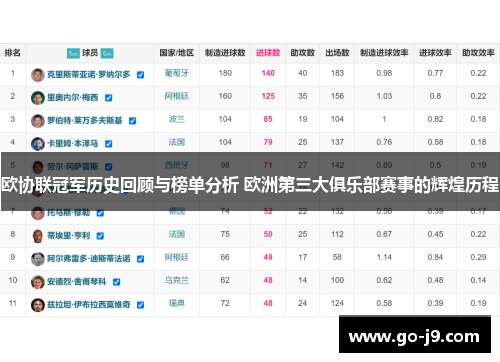Viewport: 500px width, 362px height.
Task: Click efficiency value 1.03 in Messi's row
Action: click(384, 96)
